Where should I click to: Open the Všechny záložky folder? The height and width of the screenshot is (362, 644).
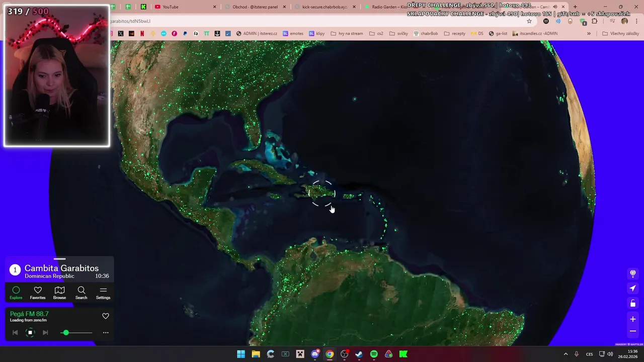point(620,34)
